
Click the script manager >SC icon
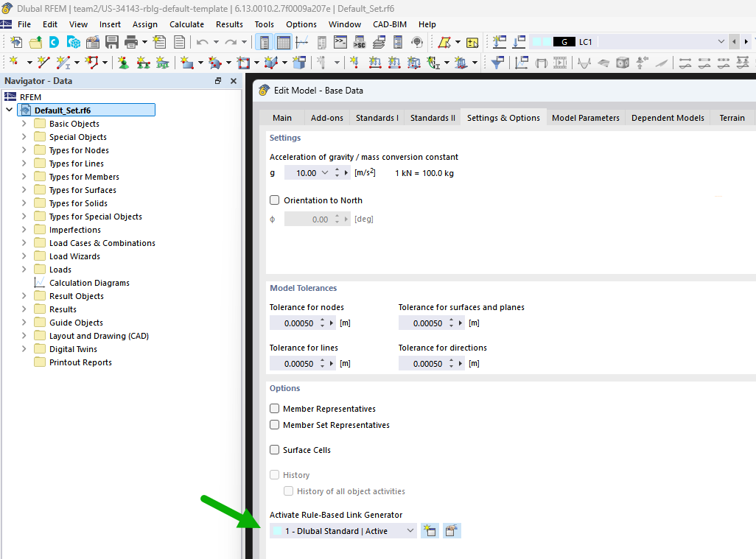click(x=359, y=43)
